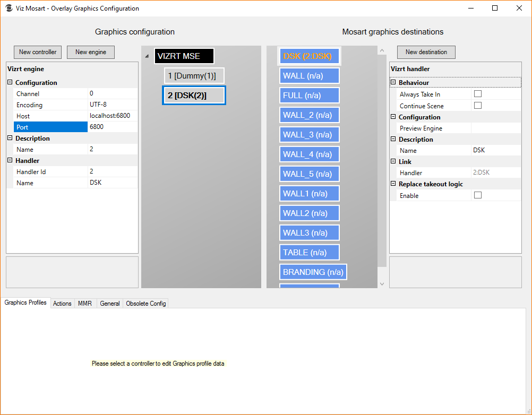Enable the Always Take In checkbox

[x=478, y=94]
